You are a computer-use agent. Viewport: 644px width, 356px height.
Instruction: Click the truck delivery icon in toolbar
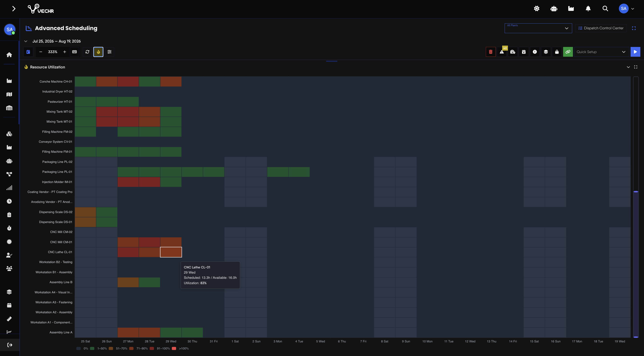click(513, 52)
